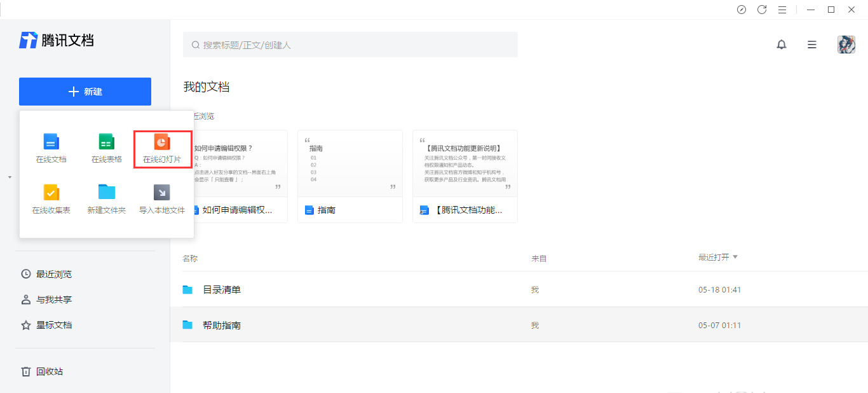Open the 回收站 (Recycle bin)
Screen dimensions: 868x393
[49, 371]
